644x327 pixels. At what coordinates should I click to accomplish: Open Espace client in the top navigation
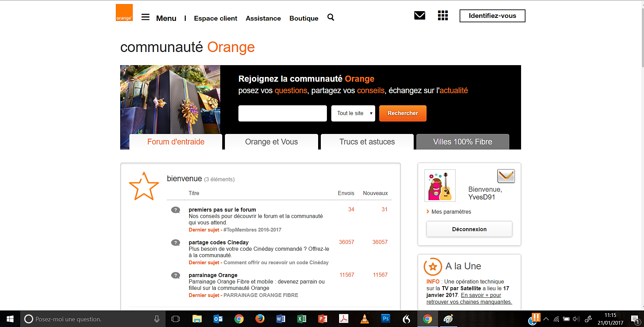click(215, 18)
